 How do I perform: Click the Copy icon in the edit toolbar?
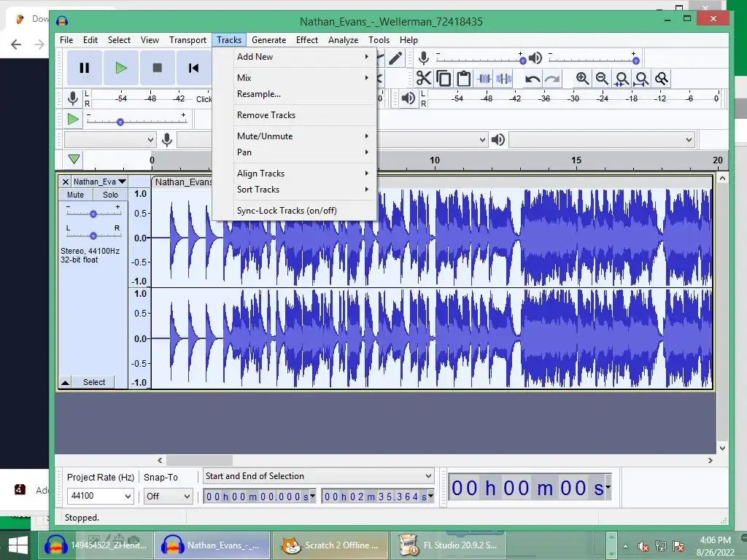[444, 78]
